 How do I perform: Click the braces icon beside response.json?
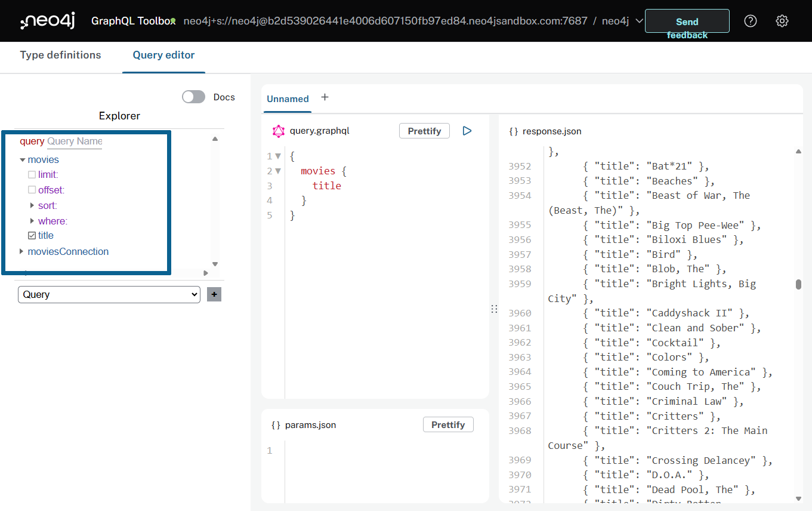point(514,131)
